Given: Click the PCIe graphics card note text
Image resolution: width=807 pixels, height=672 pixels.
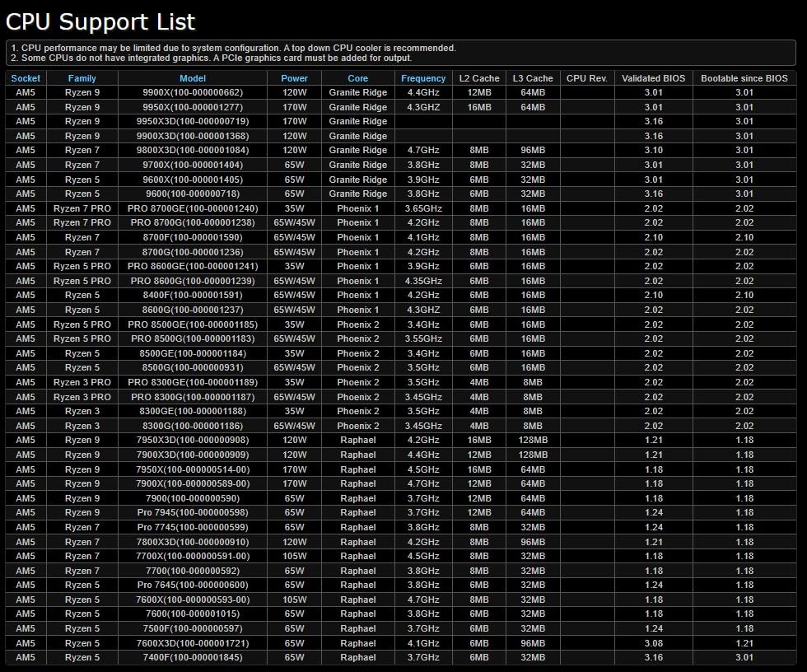Looking at the screenshot, I should tap(212, 58).
